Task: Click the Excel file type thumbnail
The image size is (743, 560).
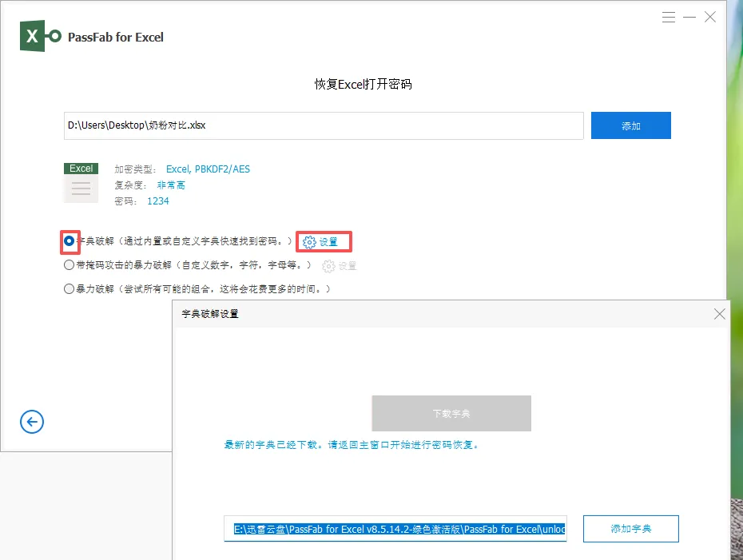Action: pos(81,183)
